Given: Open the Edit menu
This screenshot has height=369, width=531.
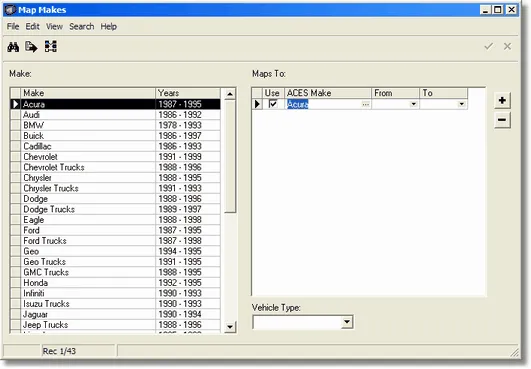Looking at the screenshot, I should click(33, 26).
